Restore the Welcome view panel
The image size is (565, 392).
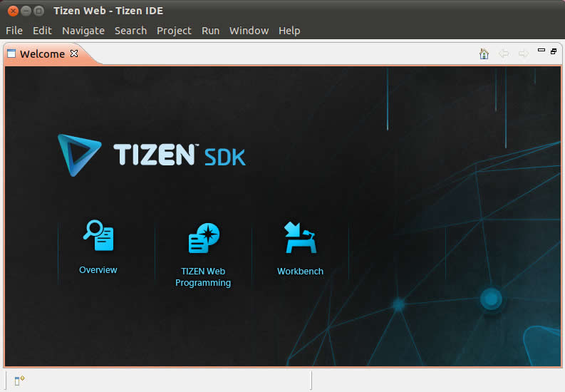coord(554,51)
